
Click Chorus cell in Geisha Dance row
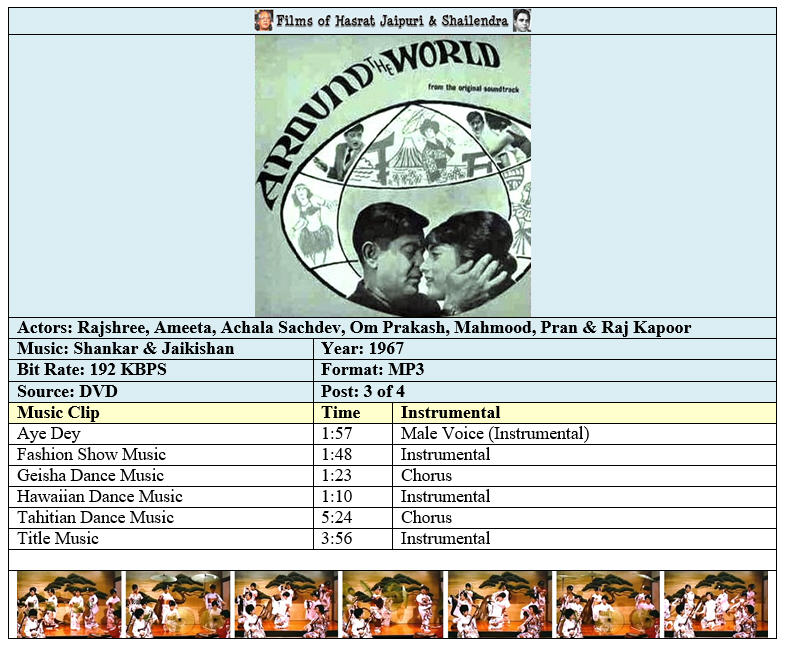pos(584,476)
